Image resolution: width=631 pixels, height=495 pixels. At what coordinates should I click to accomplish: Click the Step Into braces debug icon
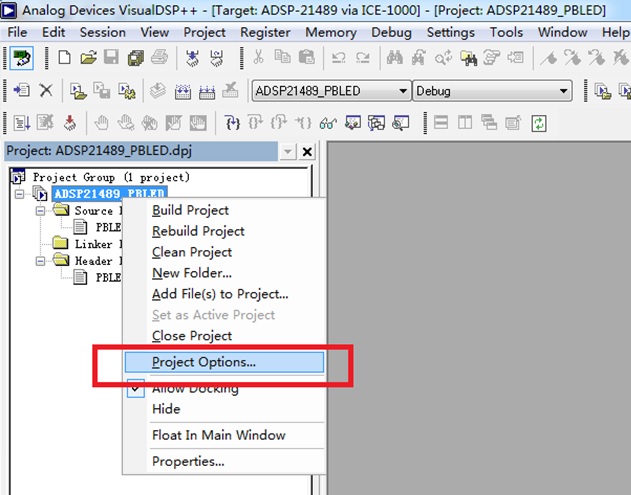232,123
